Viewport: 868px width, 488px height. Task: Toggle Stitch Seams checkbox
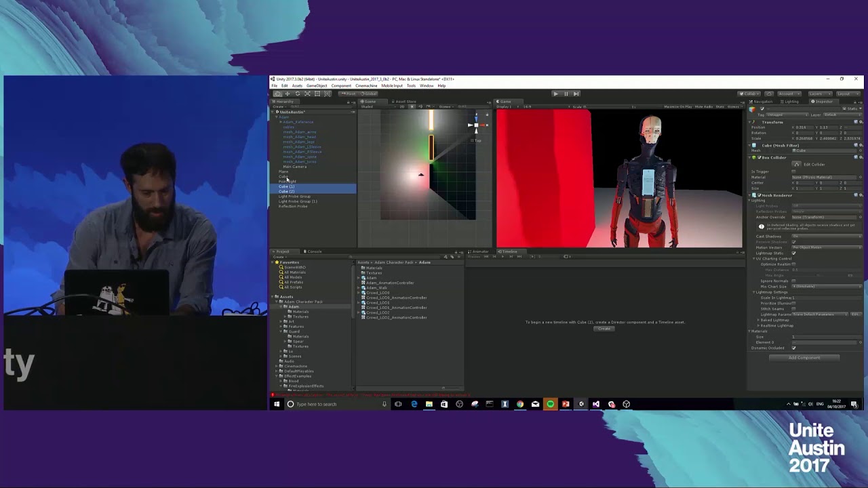pos(793,309)
